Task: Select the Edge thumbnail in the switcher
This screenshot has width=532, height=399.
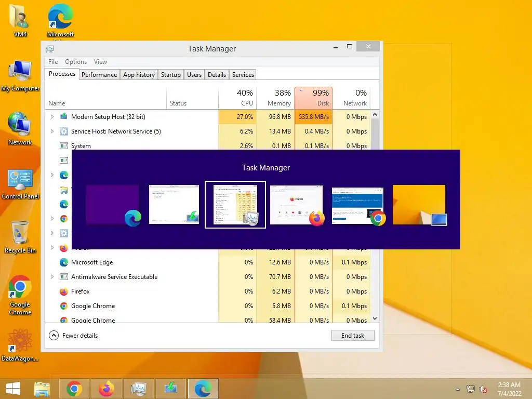Action: tap(113, 205)
